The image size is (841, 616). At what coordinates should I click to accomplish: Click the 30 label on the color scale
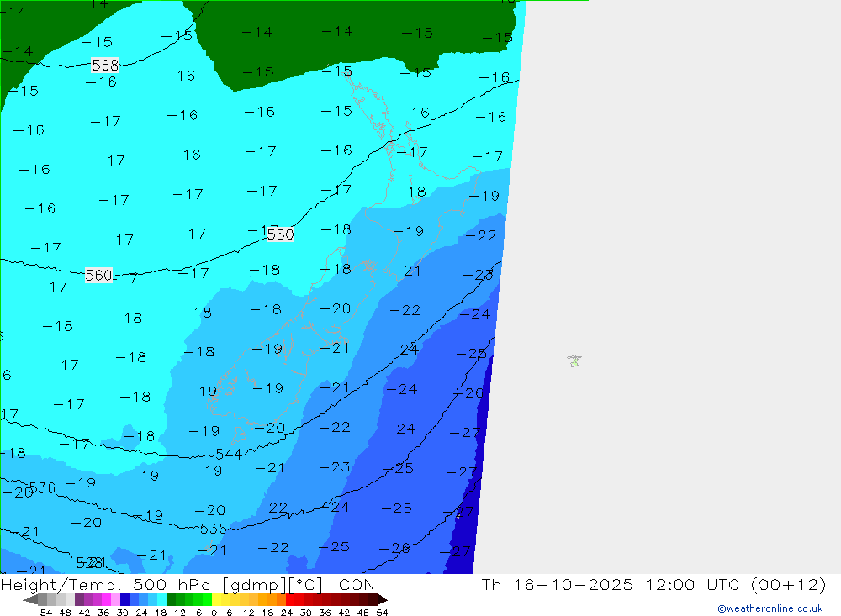306,613
